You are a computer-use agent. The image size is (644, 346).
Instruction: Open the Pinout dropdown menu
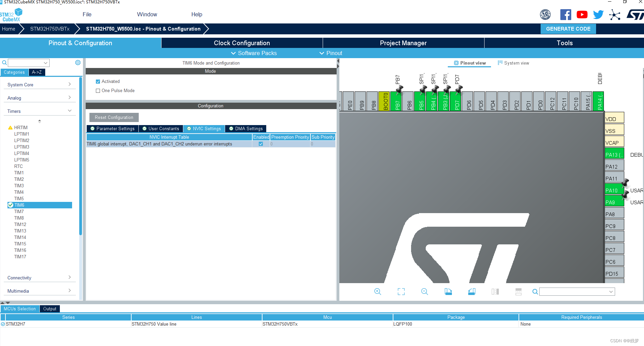pos(331,53)
